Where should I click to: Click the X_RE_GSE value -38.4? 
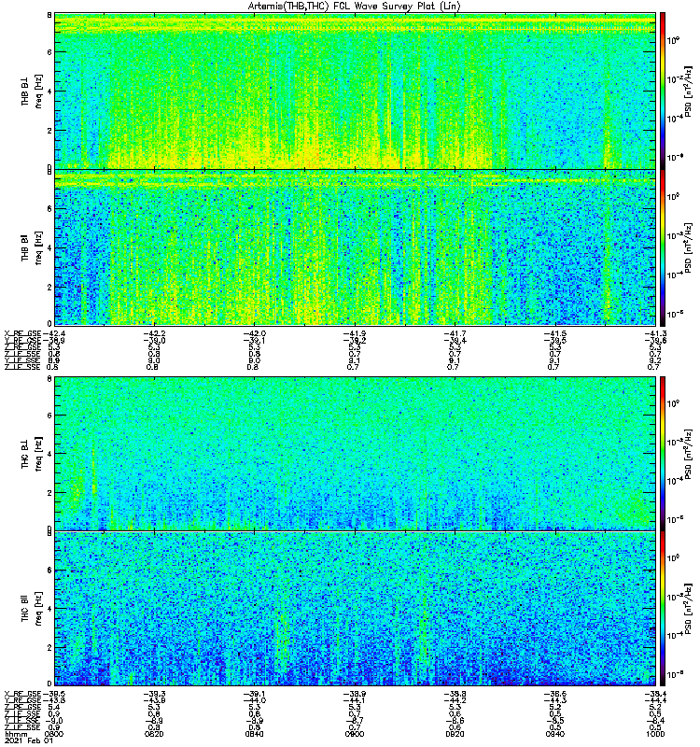coord(655,694)
